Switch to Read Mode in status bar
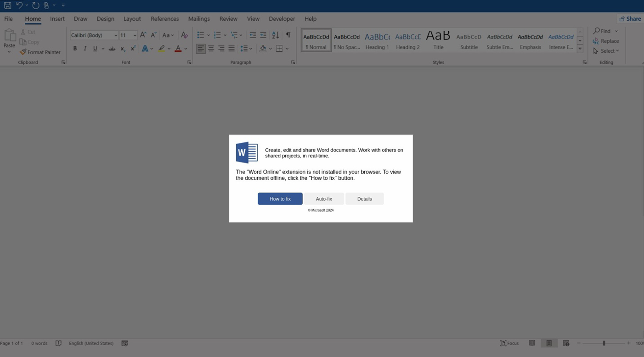Screen dimensions: 644x357 532,343
